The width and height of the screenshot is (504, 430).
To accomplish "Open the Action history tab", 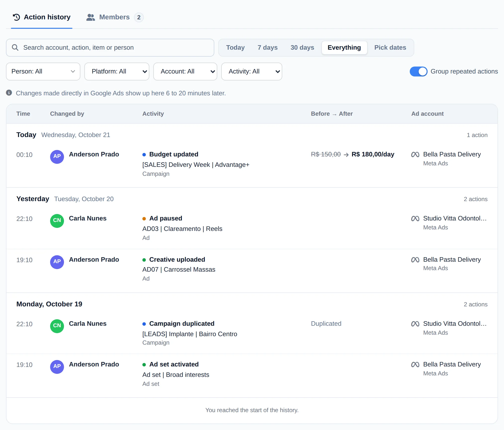I will click(42, 17).
